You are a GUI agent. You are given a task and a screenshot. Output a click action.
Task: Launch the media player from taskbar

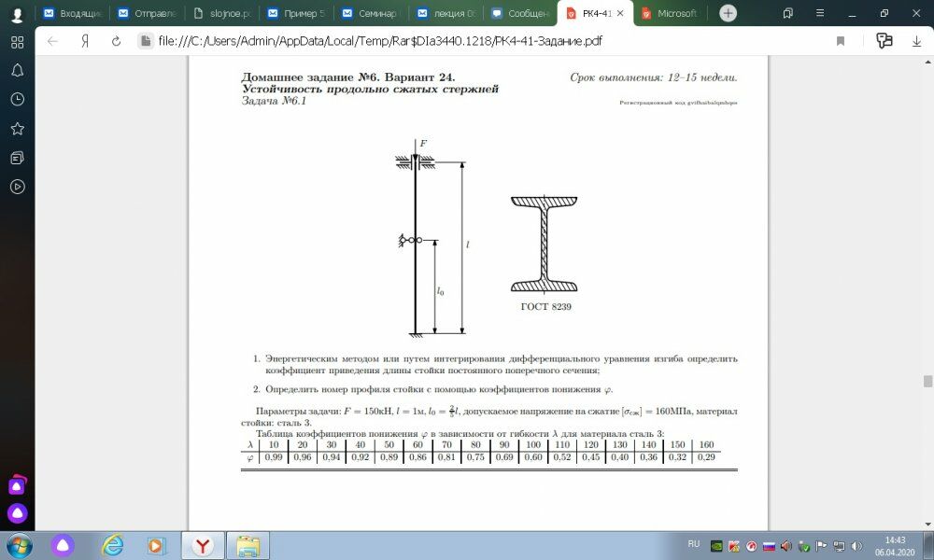(x=155, y=546)
